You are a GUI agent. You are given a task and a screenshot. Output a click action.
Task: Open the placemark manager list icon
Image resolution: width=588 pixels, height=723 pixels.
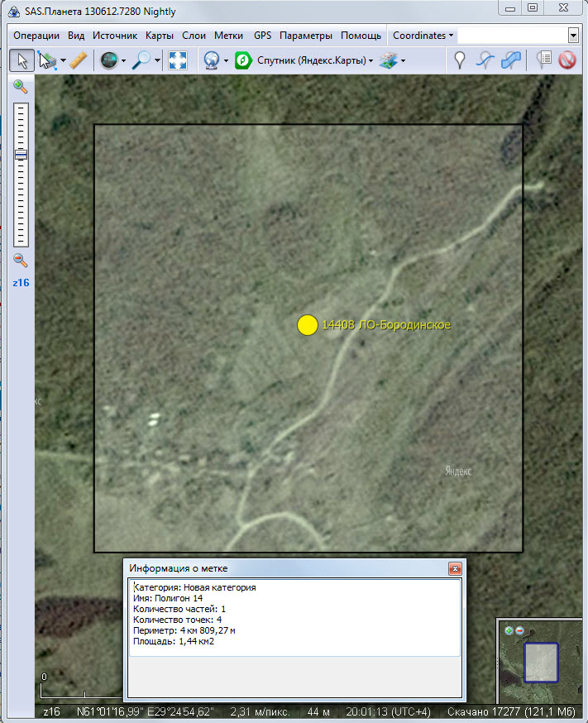click(543, 60)
